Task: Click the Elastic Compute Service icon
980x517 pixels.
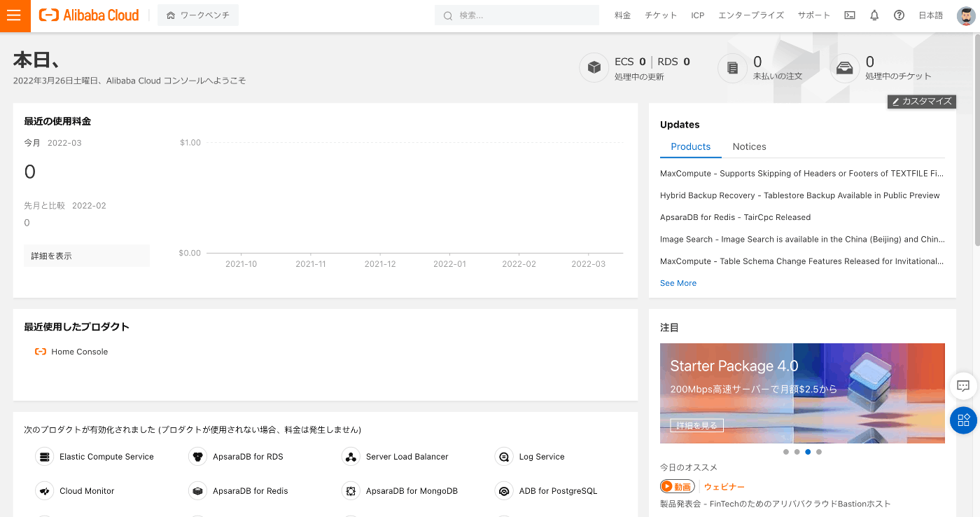Action: [45, 457]
